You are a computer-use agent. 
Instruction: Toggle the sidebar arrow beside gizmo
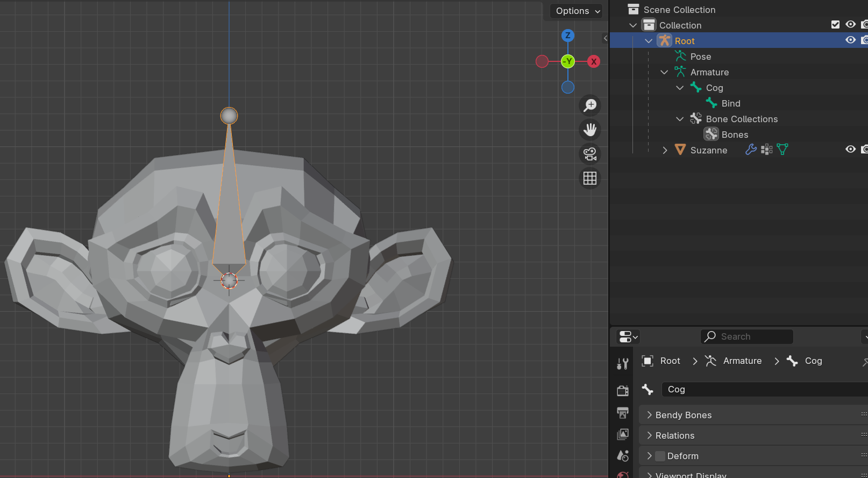pyautogui.click(x=606, y=38)
